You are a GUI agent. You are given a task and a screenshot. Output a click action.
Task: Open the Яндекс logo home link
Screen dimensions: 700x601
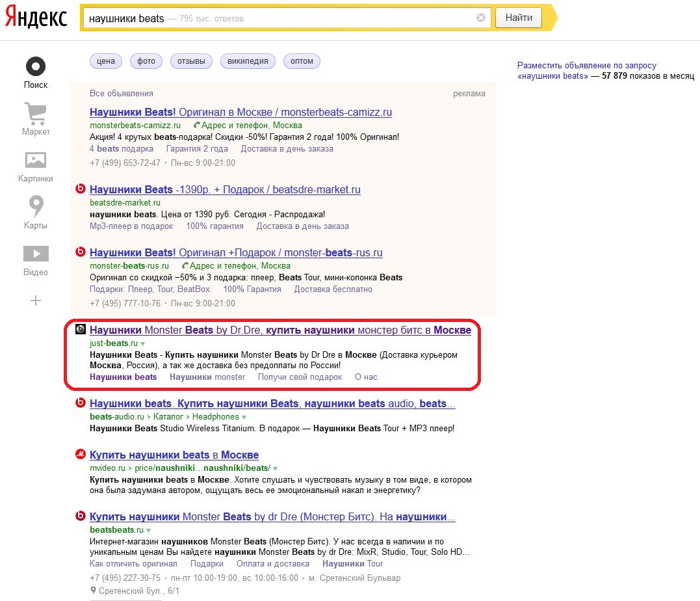(x=36, y=17)
